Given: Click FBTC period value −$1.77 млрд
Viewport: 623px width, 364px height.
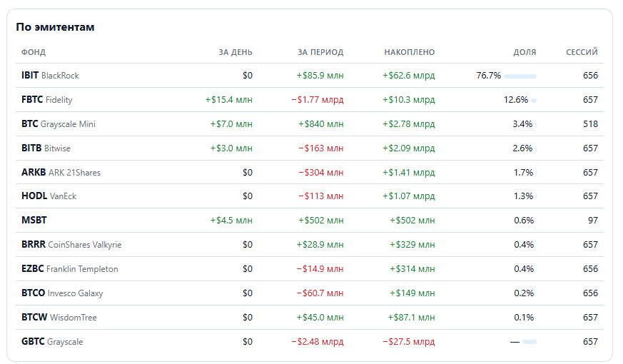Looking at the screenshot, I should coord(318,100).
